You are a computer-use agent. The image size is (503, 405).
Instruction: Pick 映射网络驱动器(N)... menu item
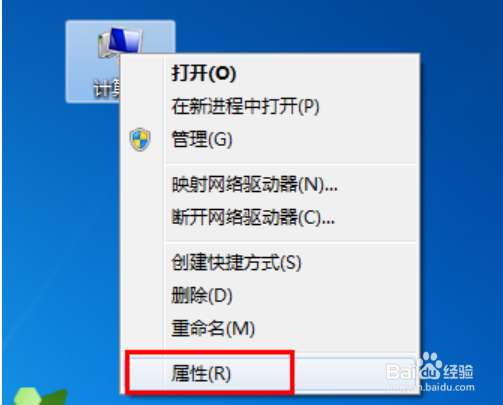pyautogui.click(x=254, y=184)
